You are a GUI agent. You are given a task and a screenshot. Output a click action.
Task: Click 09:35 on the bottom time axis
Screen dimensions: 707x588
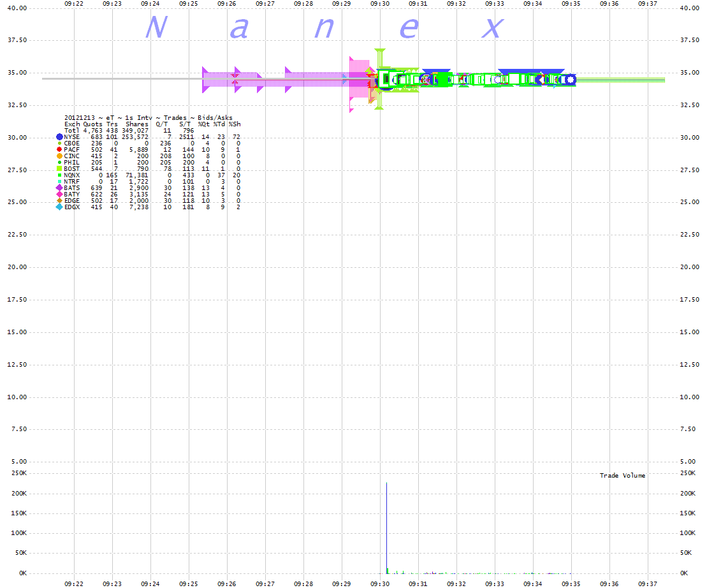pyautogui.click(x=571, y=584)
